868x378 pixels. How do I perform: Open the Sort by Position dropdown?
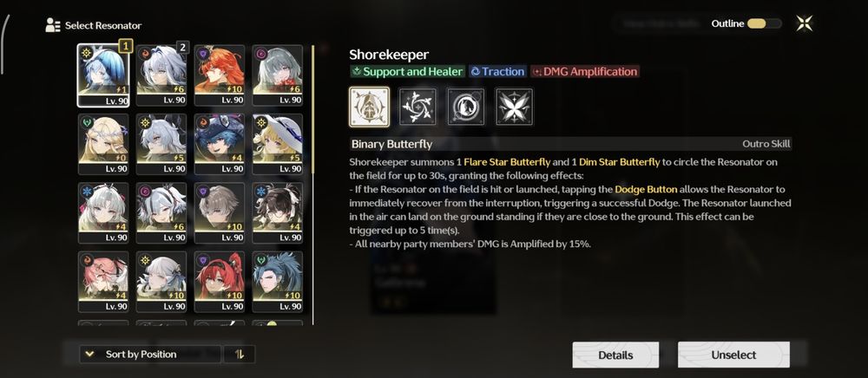[150, 355]
